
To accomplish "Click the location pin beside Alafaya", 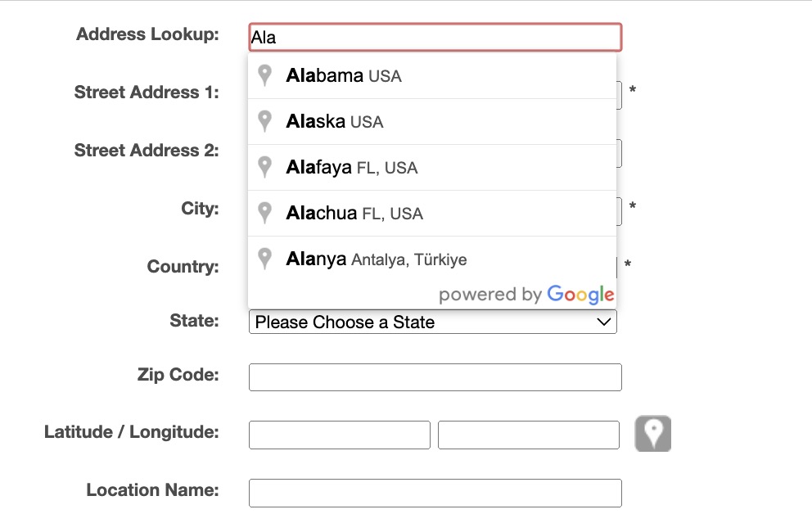I will 264,167.
